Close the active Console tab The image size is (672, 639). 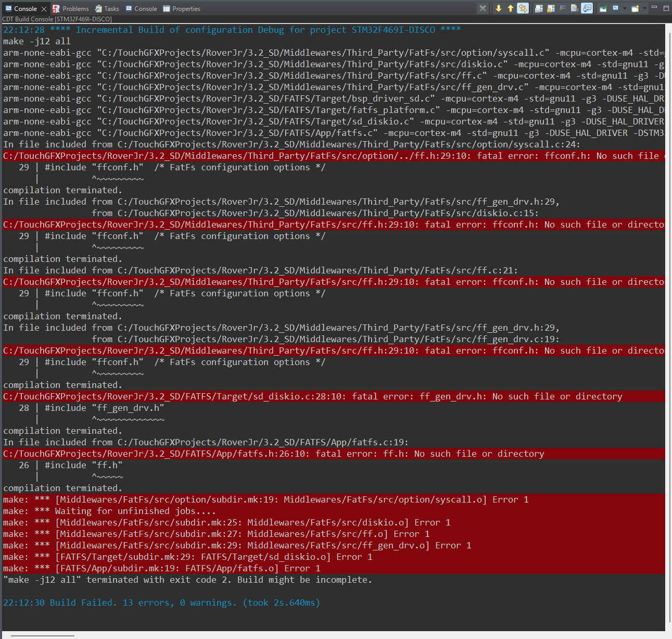coord(44,9)
